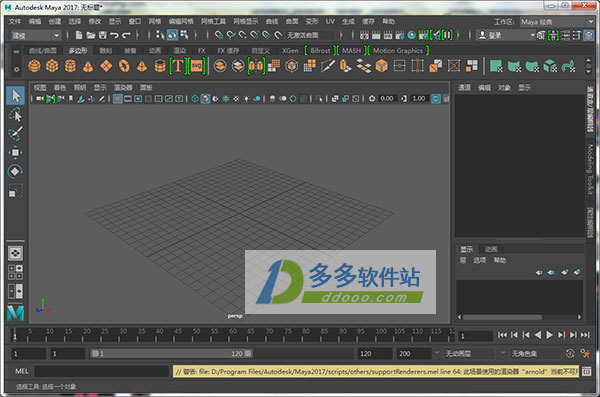Create a polygon sphere from the shelf

pyautogui.click(x=34, y=66)
